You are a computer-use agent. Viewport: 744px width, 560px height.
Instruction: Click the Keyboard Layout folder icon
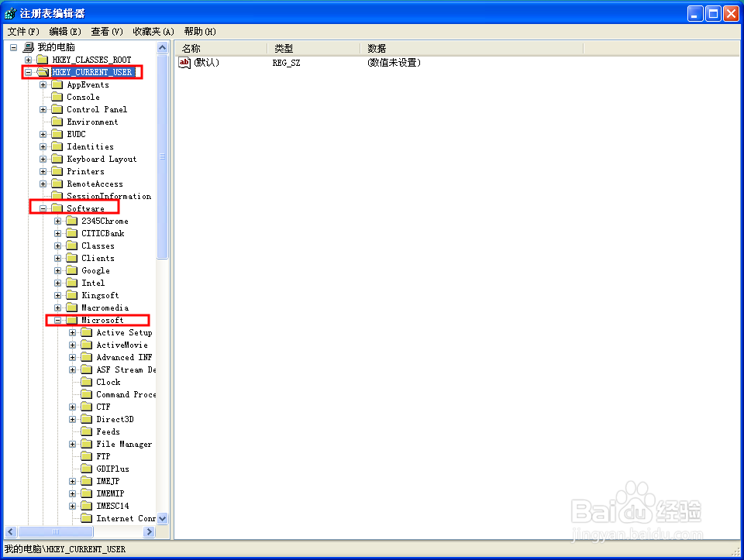57,159
